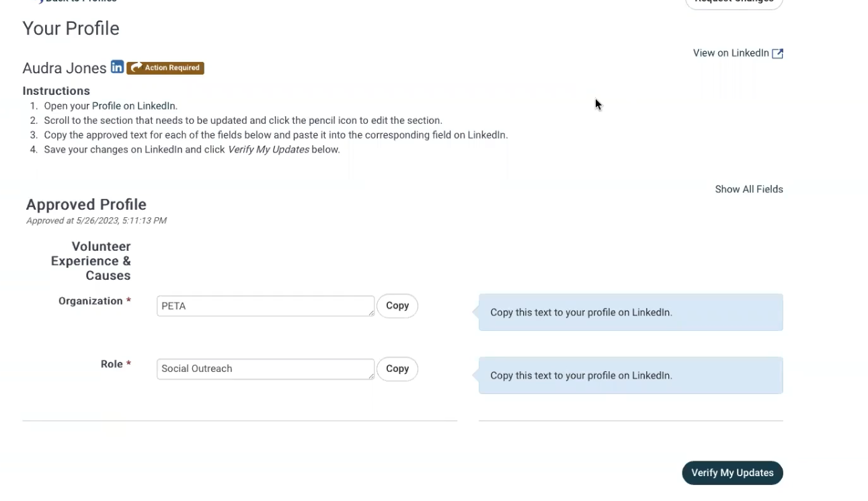The width and height of the screenshot is (868, 501).
Task: Click the LinkedIn icon beside Audra Jones
Action: point(117,67)
